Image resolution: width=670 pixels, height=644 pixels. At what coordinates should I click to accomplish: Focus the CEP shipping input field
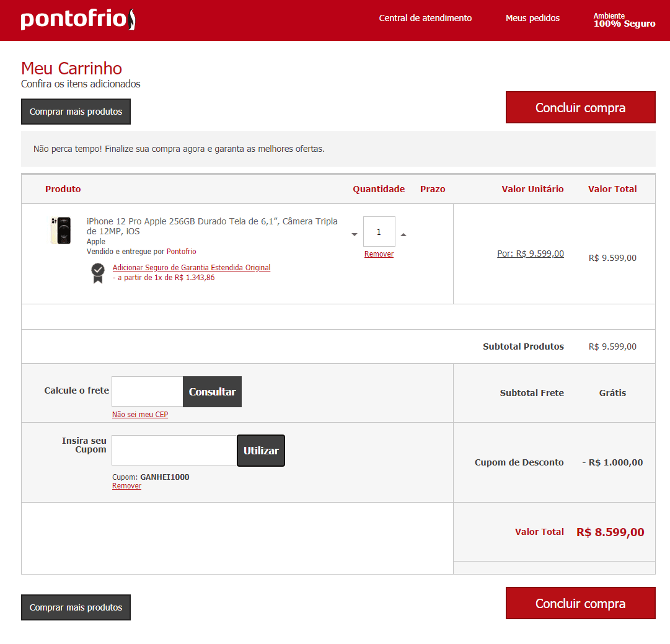point(148,392)
